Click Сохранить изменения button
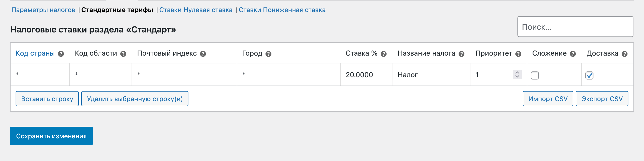Image resolution: width=644 pixels, height=161 pixels. click(x=51, y=136)
